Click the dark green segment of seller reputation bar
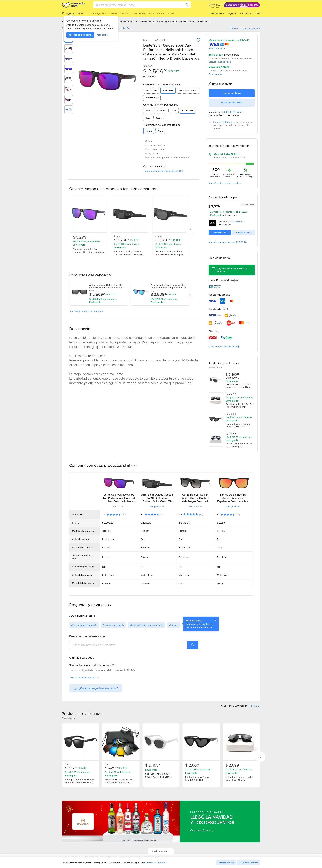The height and width of the screenshot is (868, 322). tap(250, 164)
